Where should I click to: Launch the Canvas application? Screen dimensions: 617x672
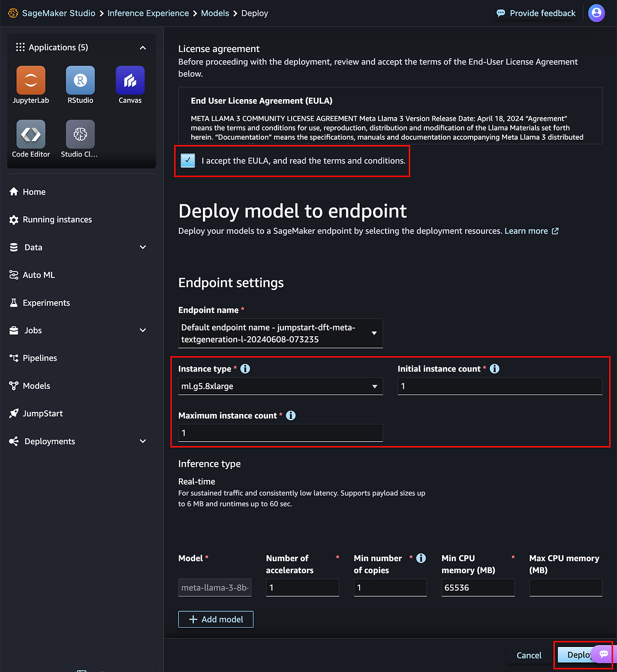click(x=130, y=80)
